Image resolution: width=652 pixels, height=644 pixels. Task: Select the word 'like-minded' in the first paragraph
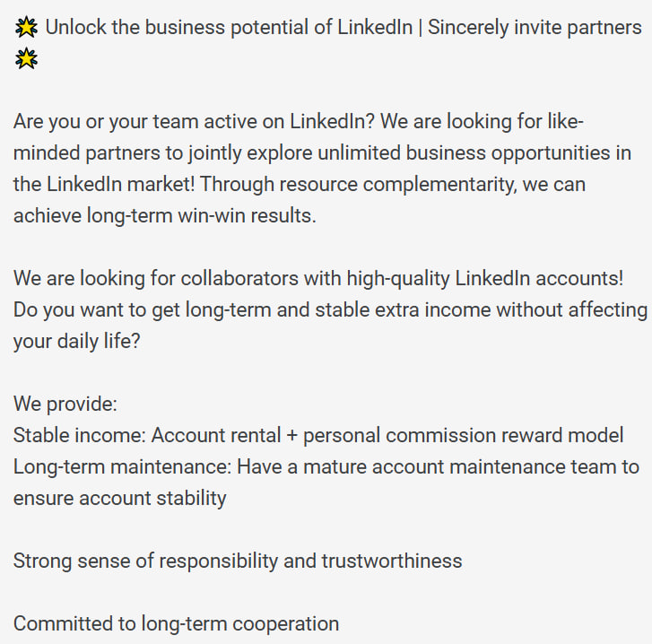[566, 122]
